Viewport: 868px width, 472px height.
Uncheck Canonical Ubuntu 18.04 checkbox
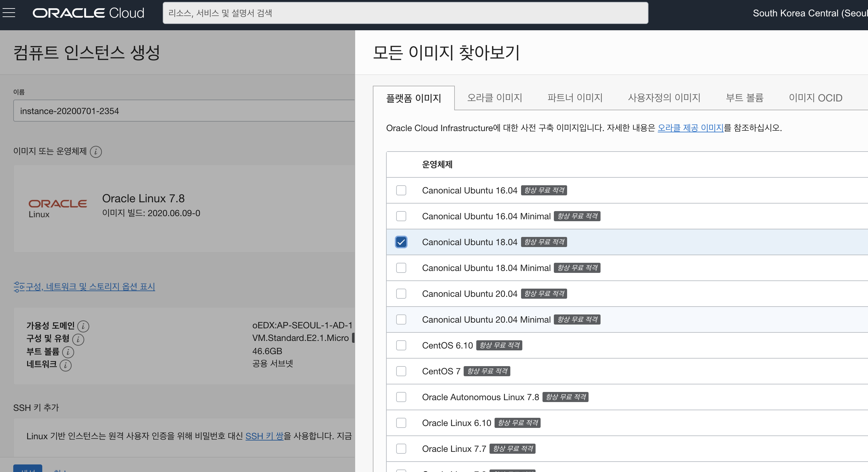401,242
